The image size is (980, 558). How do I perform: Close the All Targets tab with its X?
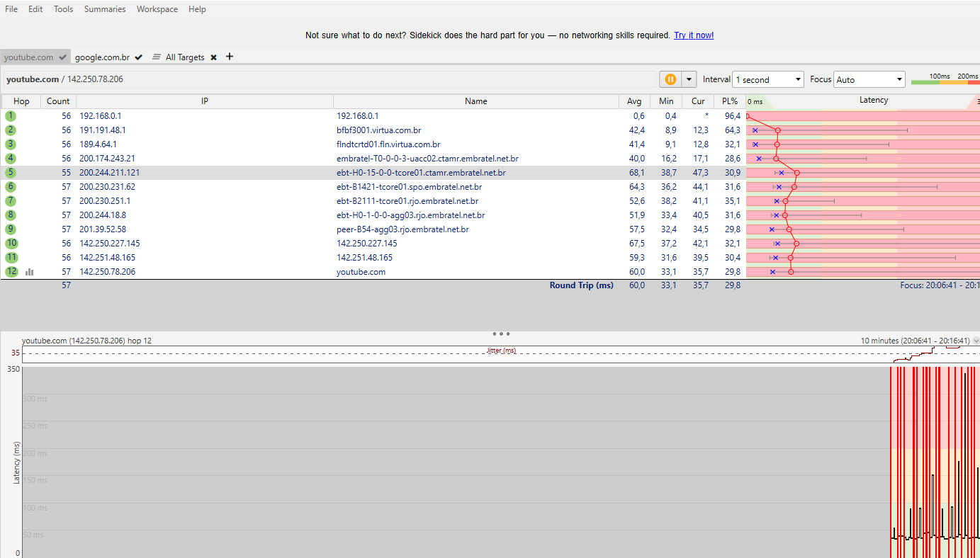click(213, 57)
